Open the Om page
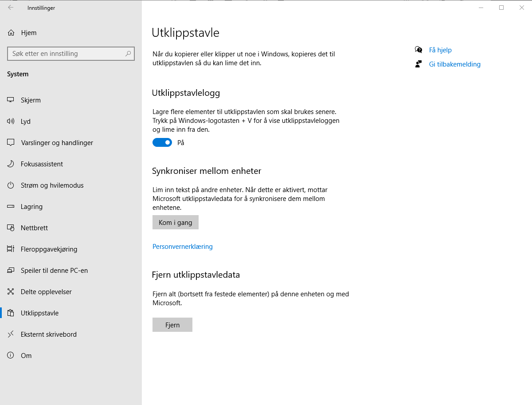Screen dimensions: 532x405 (26, 355)
